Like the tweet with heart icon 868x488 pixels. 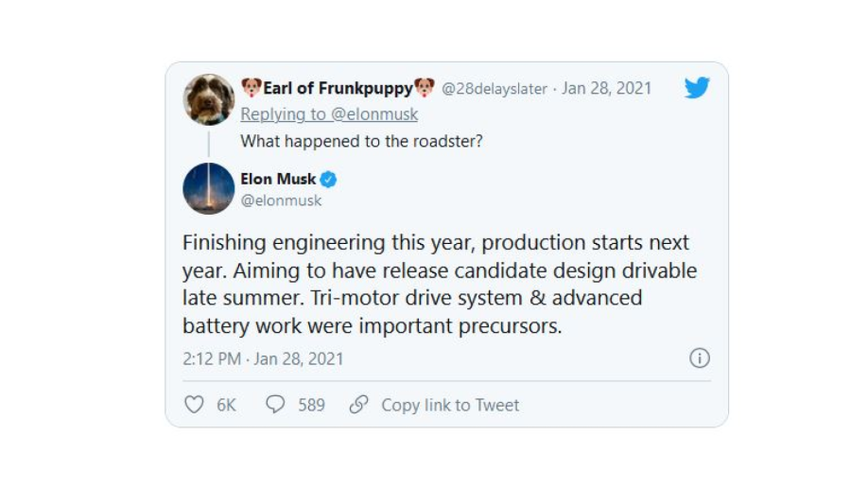point(194,405)
